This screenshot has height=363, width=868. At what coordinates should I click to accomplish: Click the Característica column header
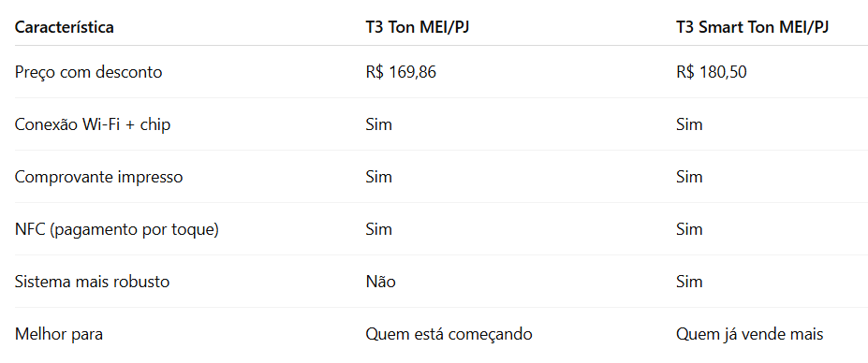coord(65,27)
